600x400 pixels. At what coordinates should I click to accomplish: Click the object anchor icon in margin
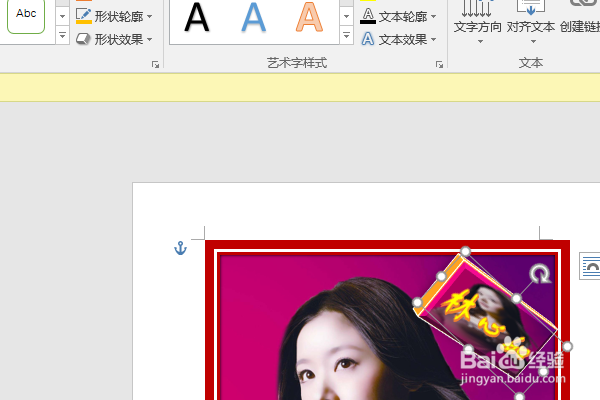pos(180,248)
